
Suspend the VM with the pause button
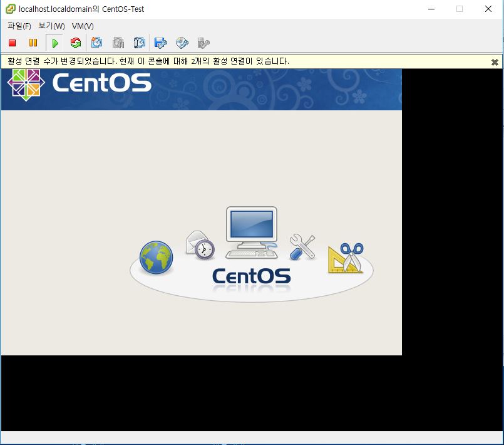33,43
